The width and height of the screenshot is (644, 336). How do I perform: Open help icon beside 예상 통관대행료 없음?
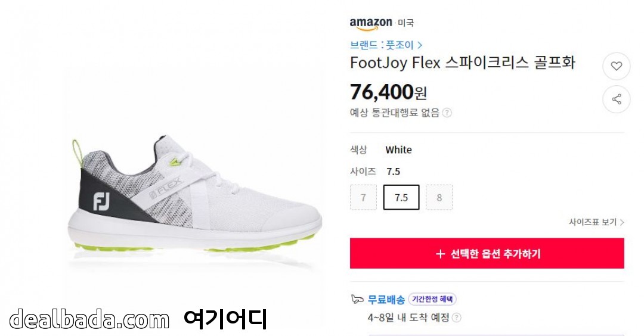(447, 113)
